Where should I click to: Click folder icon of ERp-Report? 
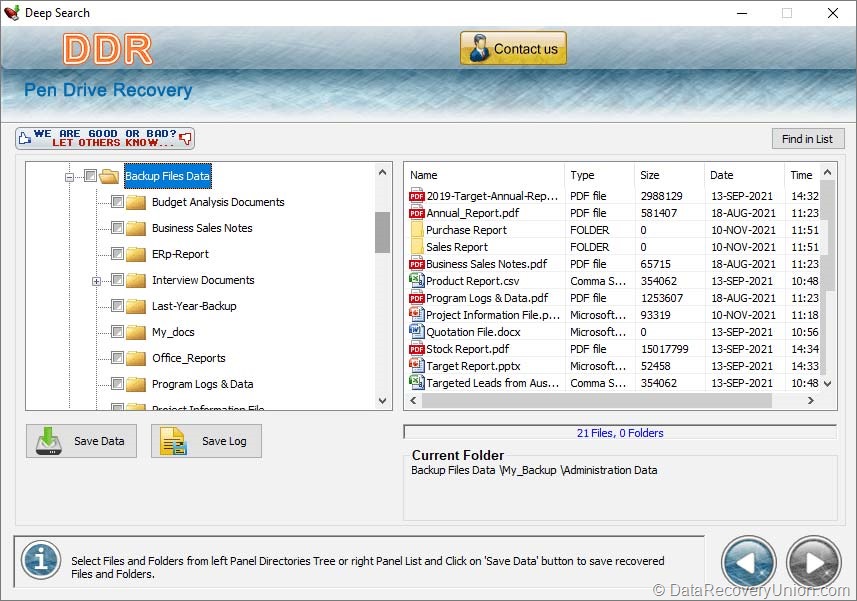coord(136,254)
